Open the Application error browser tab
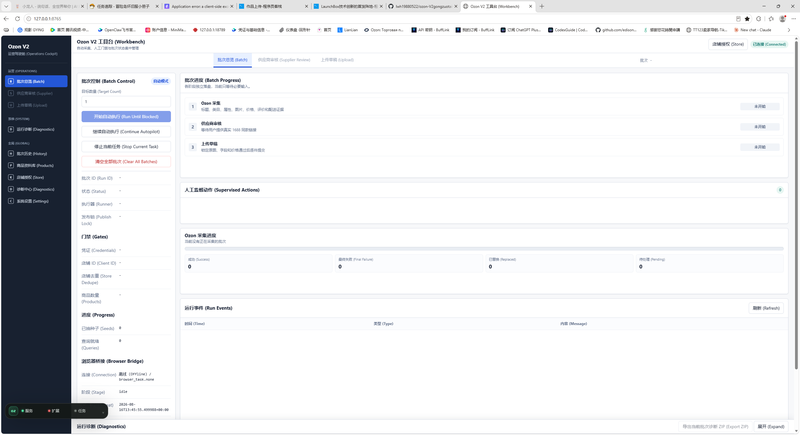The image size is (800, 435). [198, 6]
